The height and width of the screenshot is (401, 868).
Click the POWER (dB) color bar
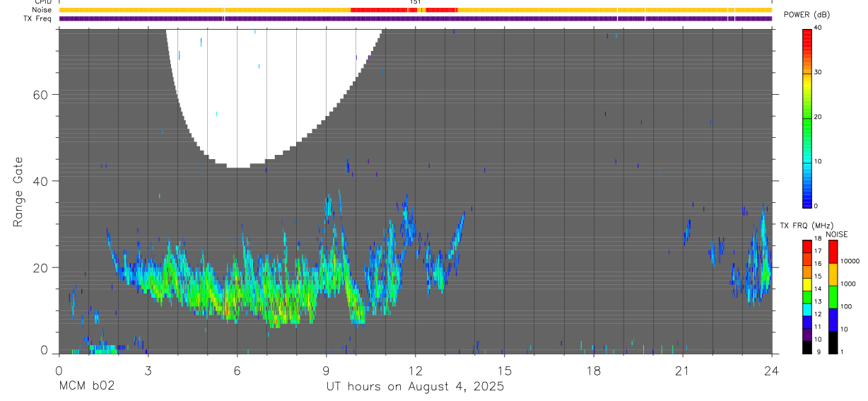807,117
